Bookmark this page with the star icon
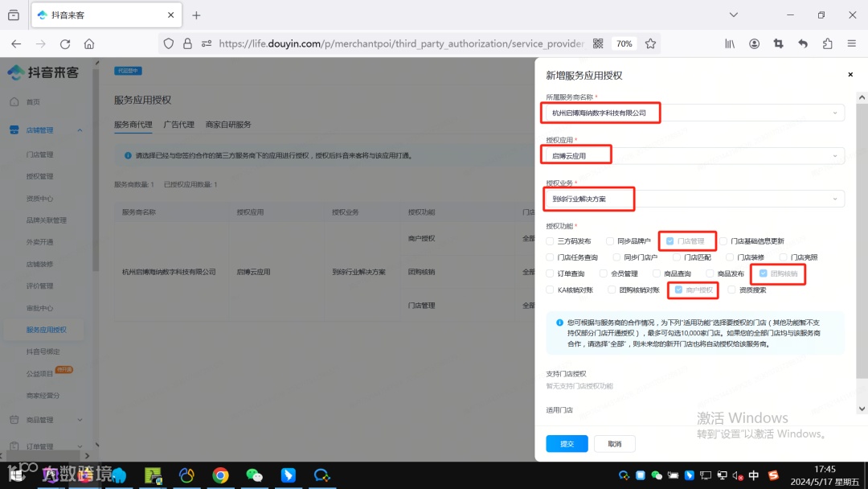 click(x=650, y=43)
